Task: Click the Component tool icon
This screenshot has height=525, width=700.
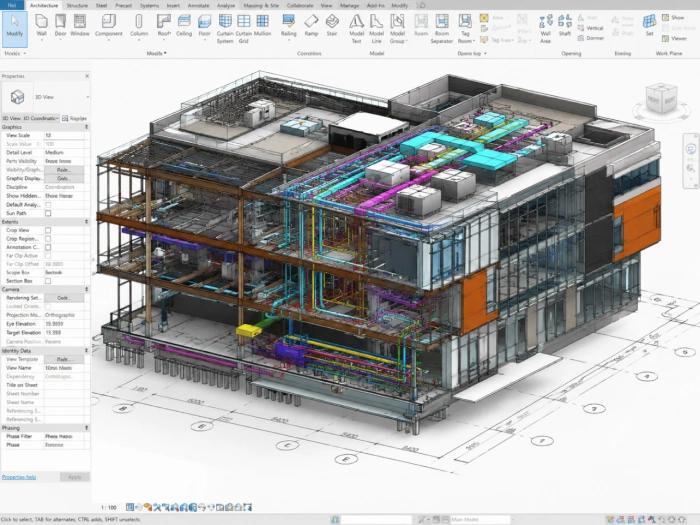Action: [108, 21]
